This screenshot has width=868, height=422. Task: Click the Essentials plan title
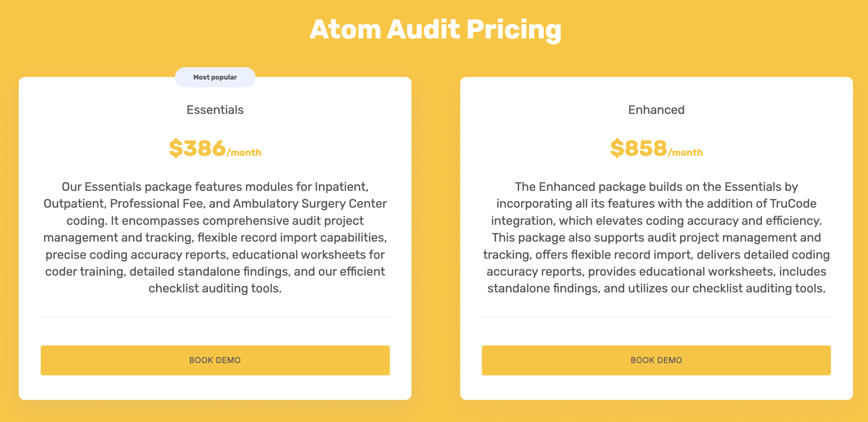215,109
